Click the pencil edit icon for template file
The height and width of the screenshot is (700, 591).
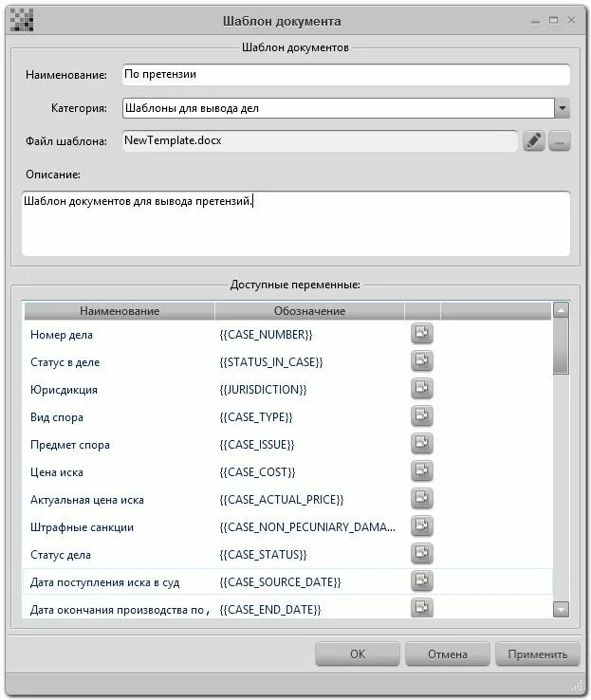pos(534,141)
